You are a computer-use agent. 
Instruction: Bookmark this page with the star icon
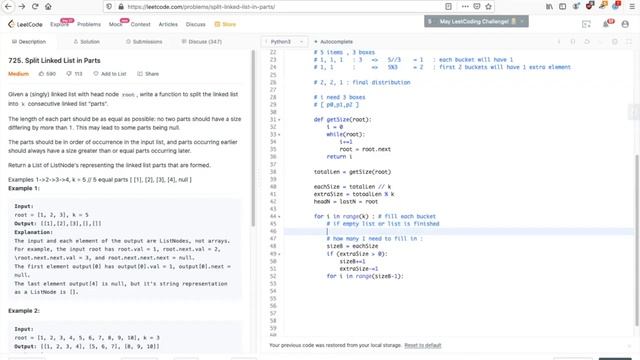pos(488,7)
